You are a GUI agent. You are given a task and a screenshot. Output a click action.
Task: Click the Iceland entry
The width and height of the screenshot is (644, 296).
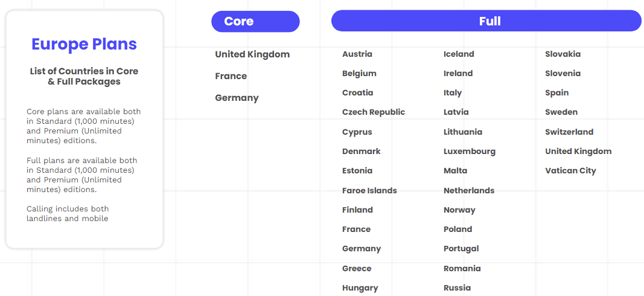pyautogui.click(x=459, y=54)
